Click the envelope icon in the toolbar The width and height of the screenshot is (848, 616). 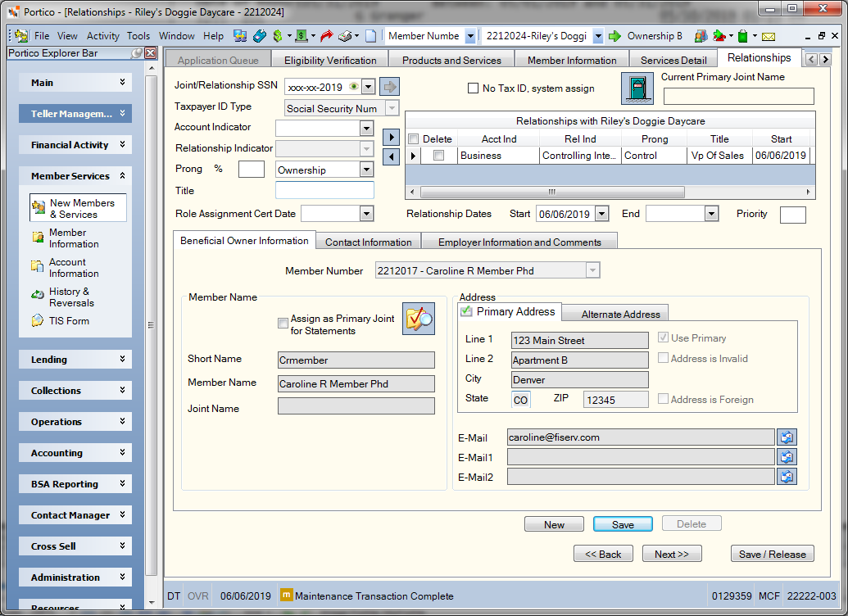coord(768,37)
